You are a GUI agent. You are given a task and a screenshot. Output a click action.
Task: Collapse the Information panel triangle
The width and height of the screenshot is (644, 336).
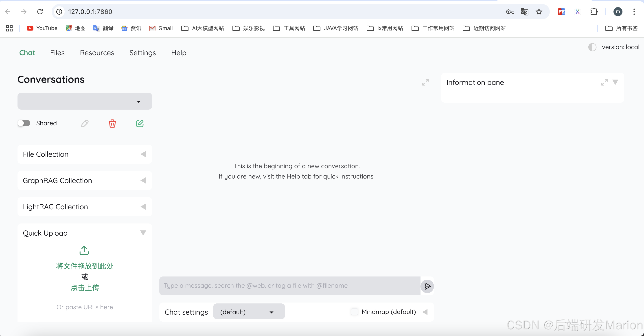[x=615, y=82]
